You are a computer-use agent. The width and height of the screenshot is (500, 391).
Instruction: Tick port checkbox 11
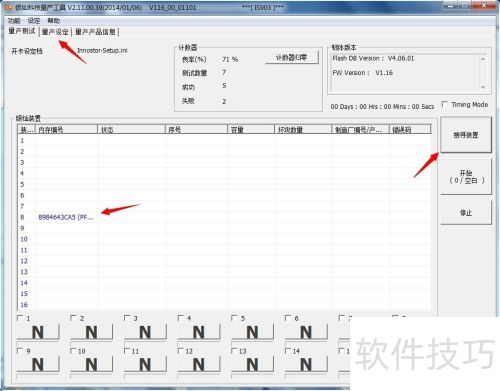(127, 351)
